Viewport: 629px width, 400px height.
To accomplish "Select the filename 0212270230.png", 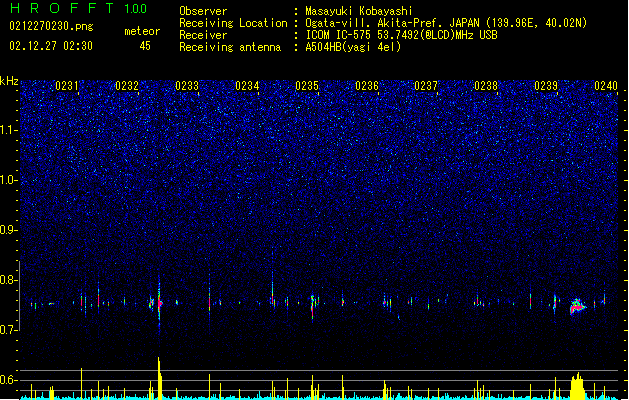I will point(51,26).
